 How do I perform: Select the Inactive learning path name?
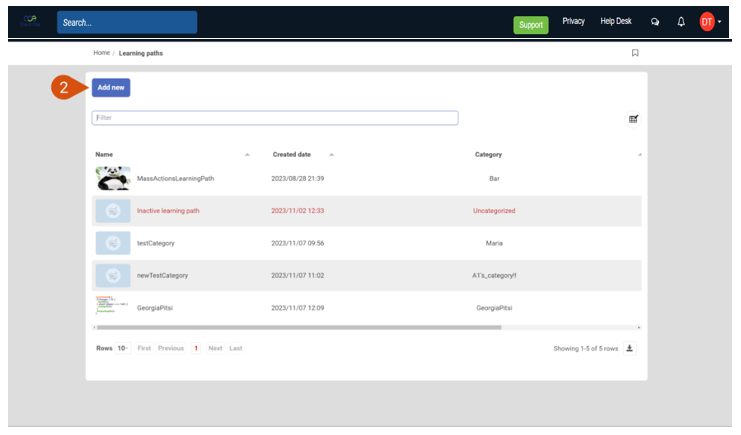pos(168,211)
